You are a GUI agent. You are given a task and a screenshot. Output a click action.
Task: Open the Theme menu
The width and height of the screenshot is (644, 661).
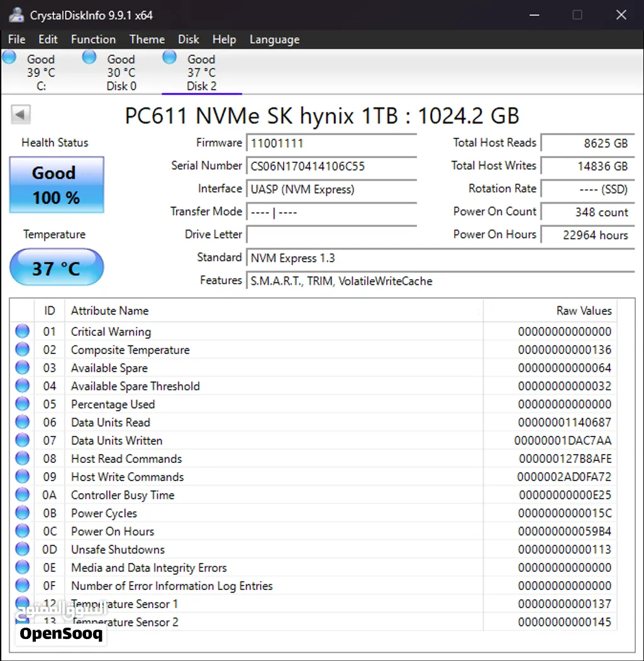147,39
